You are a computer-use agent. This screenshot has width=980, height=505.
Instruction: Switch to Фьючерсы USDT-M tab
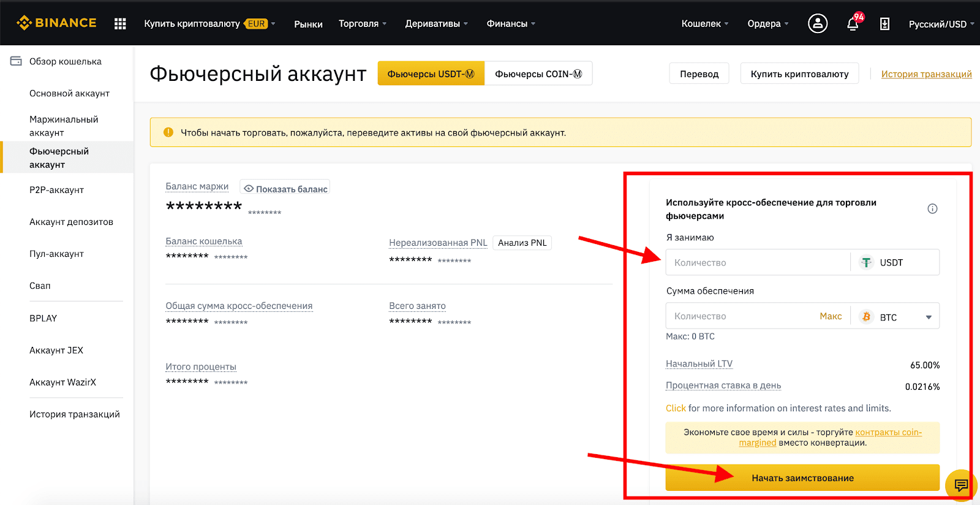pyautogui.click(x=431, y=74)
